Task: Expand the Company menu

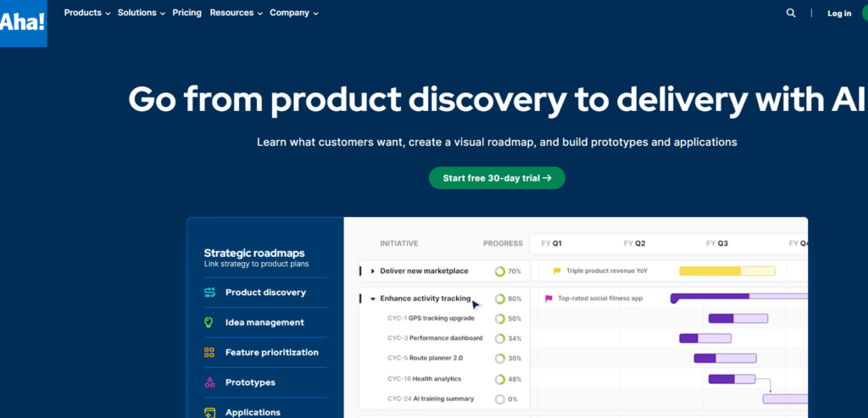Action: click(x=294, y=13)
